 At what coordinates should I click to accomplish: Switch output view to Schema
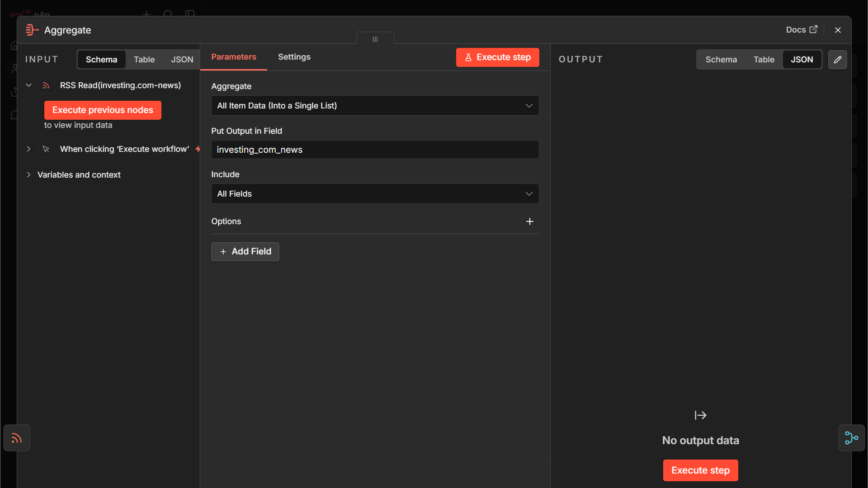[721, 60]
